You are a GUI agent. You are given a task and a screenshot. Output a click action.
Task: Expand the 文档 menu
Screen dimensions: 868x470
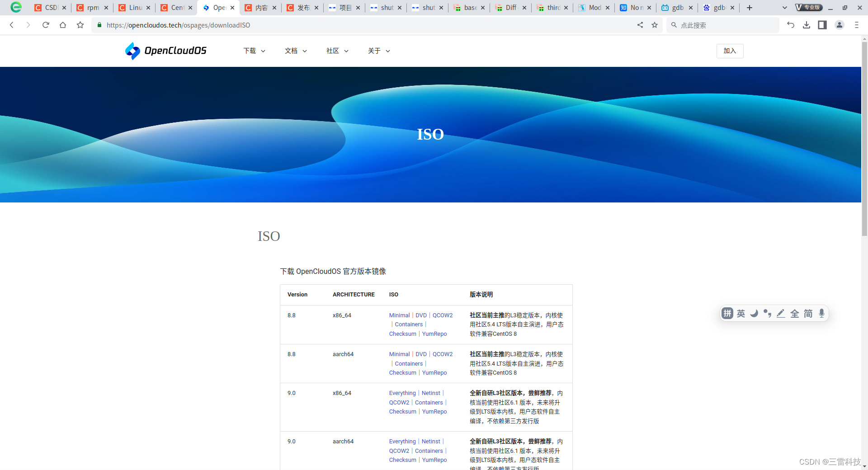(296, 51)
